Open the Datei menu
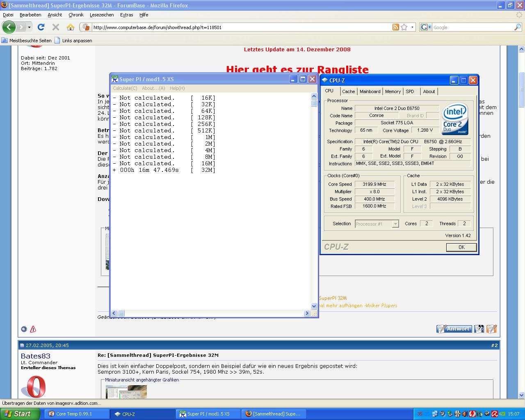The image size is (525, 420). (8, 15)
